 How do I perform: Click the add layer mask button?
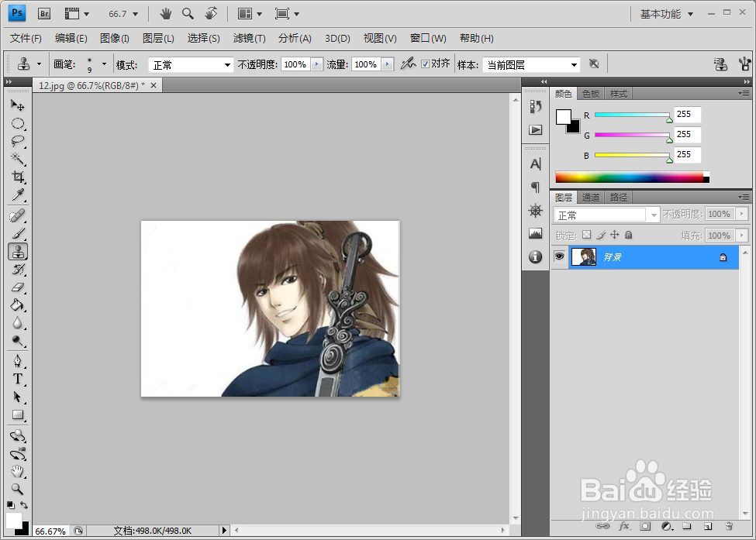(x=645, y=526)
